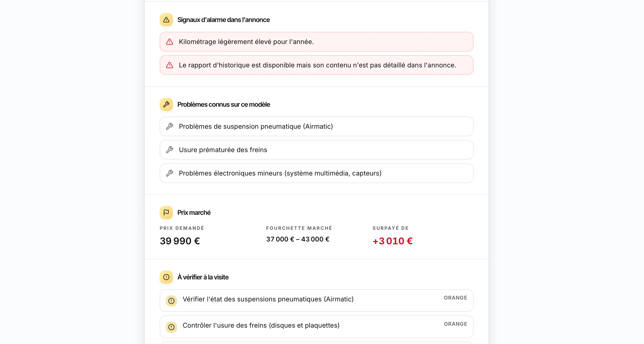The height and width of the screenshot is (344, 644).
Task: Click the fourchette marché range 37 000 € – 43 000 €
Action: (298, 239)
